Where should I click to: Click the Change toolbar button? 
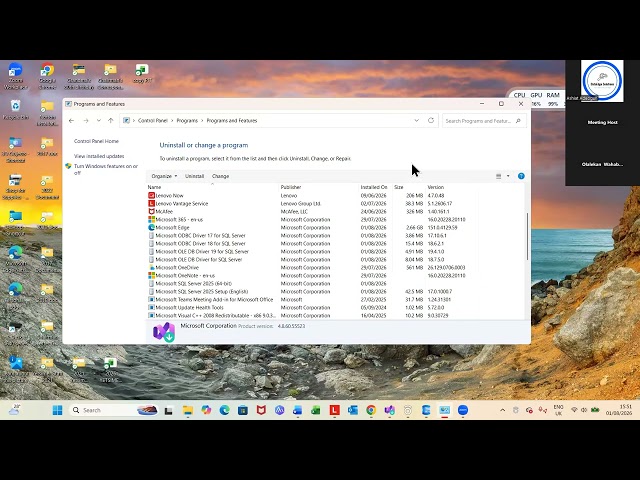(x=220, y=176)
